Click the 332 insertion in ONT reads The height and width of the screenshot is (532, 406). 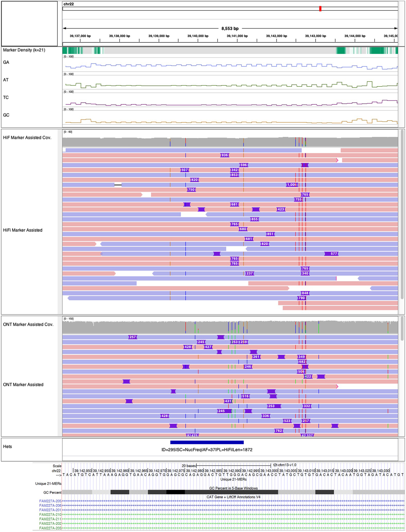(x=307, y=406)
